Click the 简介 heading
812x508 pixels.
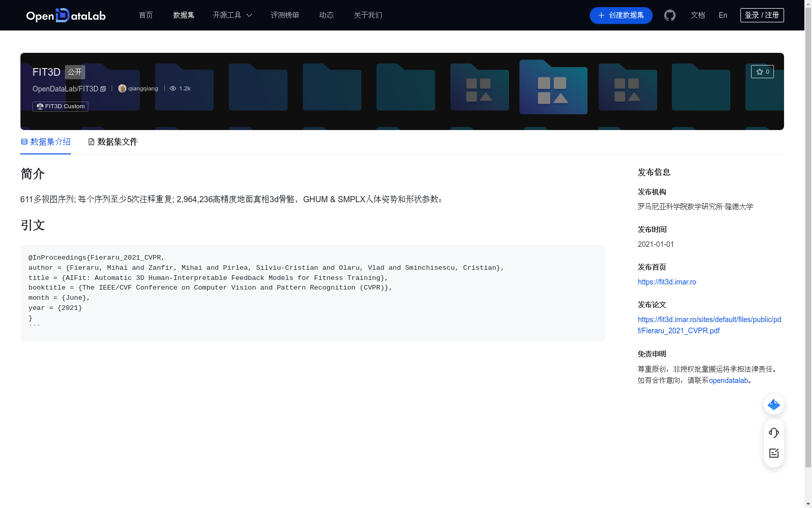click(x=32, y=174)
